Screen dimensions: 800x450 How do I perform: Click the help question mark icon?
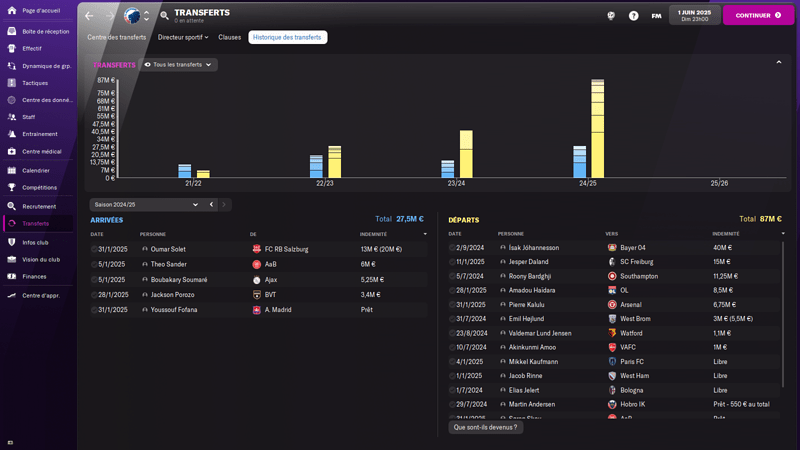click(x=633, y=16)
